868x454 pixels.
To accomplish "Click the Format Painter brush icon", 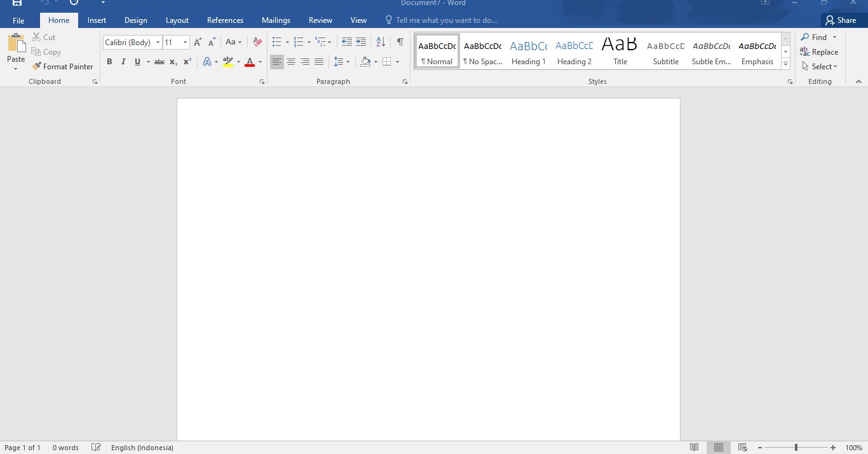I will tap(37, 66).
